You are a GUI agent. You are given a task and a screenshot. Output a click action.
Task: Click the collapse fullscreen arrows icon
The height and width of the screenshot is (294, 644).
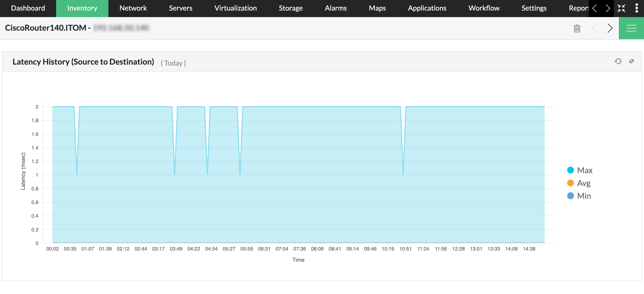tap(621, 8)
